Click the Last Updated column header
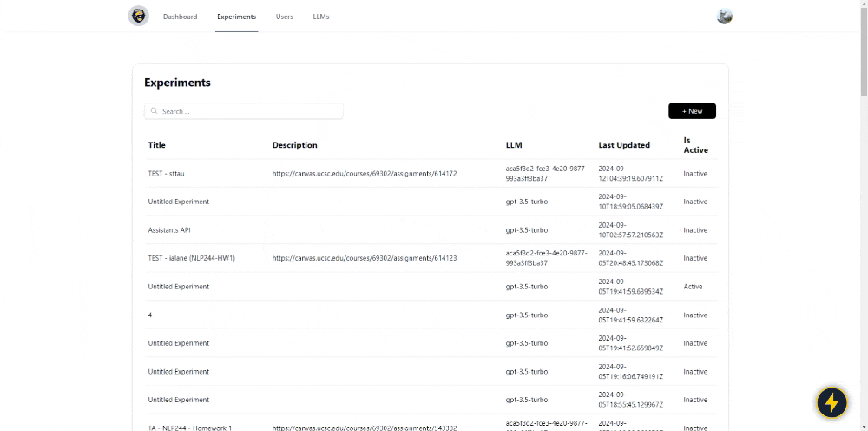Screen dimensions: 868x431 pyautogui.click(x=624, y=145)
